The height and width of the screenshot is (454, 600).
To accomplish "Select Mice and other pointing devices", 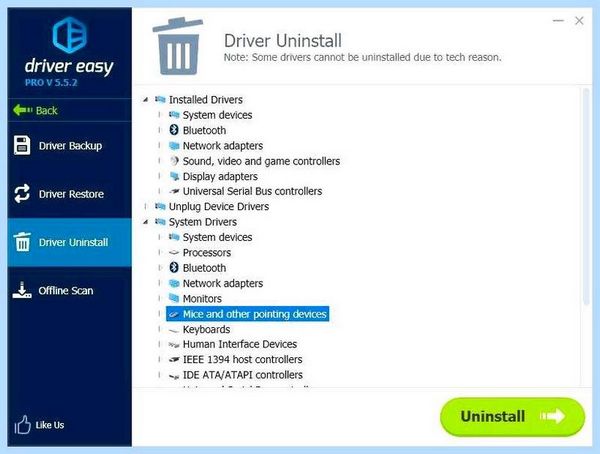I will [248, 314].
